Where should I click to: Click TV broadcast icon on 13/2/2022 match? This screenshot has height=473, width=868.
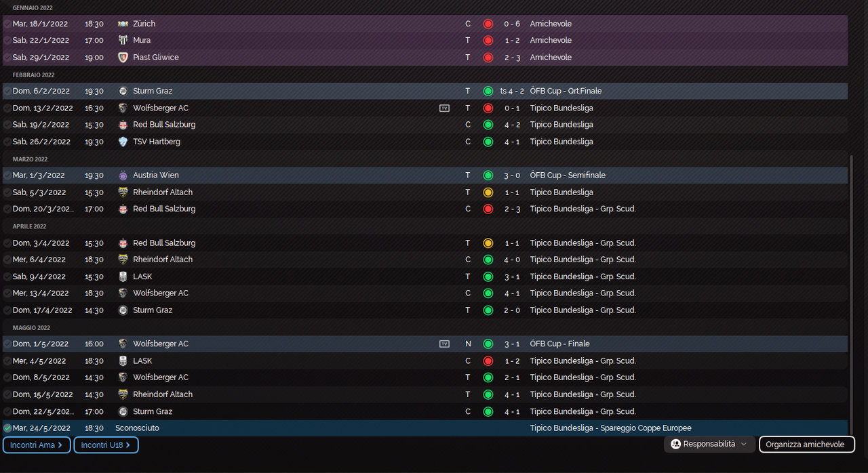[x=444, y=108]
